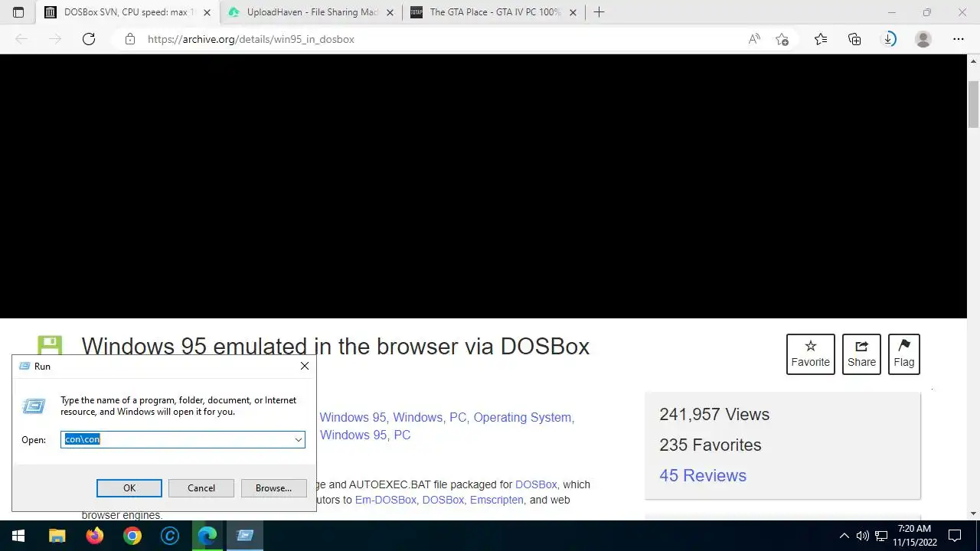View site information lock icon
The width and height of the screenshot is (980, 551).
pyautogui.click(x=130, y=39)
